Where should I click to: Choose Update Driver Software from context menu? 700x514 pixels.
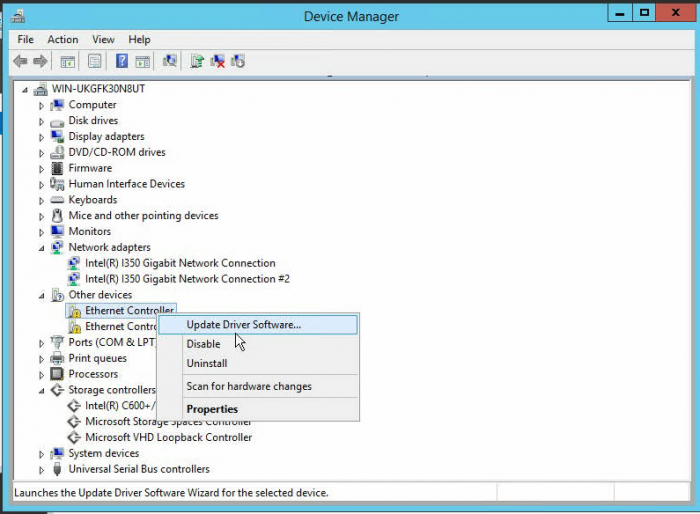coord(258,325)
